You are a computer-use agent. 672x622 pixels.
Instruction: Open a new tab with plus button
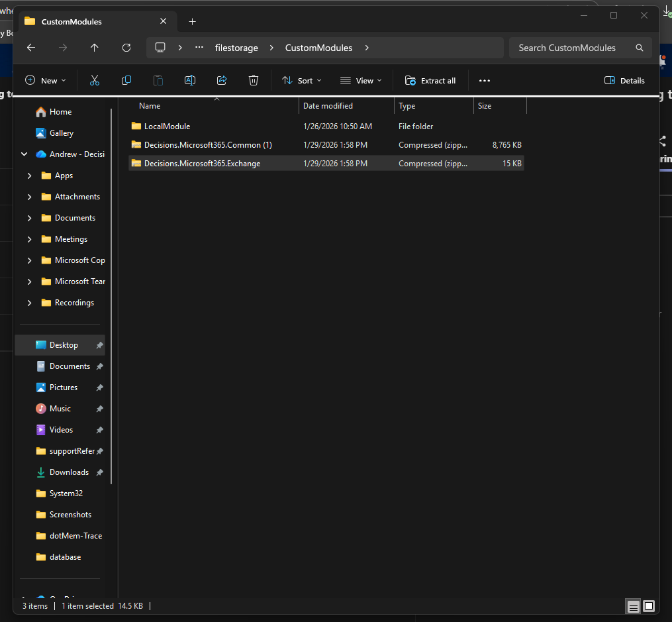[193, 21]
